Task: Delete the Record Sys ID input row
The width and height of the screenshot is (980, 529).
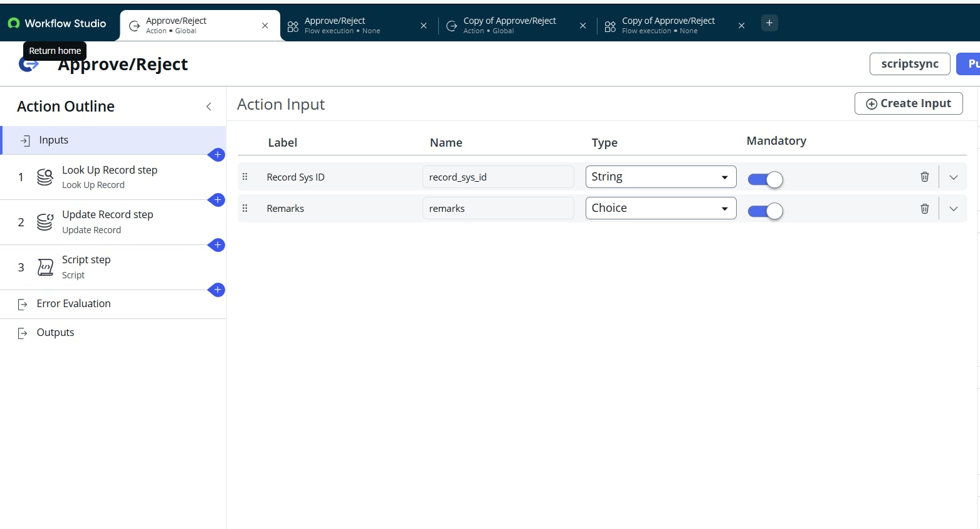Action: click(924, 177)
